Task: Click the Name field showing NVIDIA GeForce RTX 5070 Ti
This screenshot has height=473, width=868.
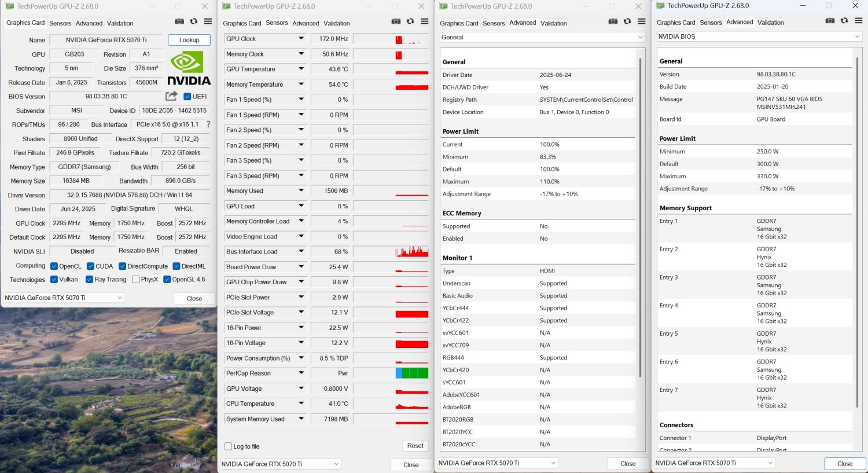Action: tap(106, 40)
